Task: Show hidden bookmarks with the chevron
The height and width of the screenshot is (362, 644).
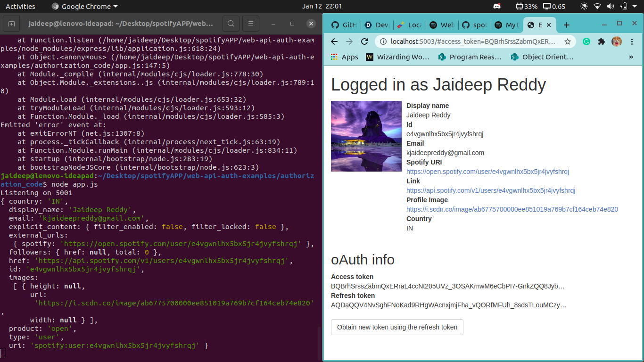Action: point(631,57)
